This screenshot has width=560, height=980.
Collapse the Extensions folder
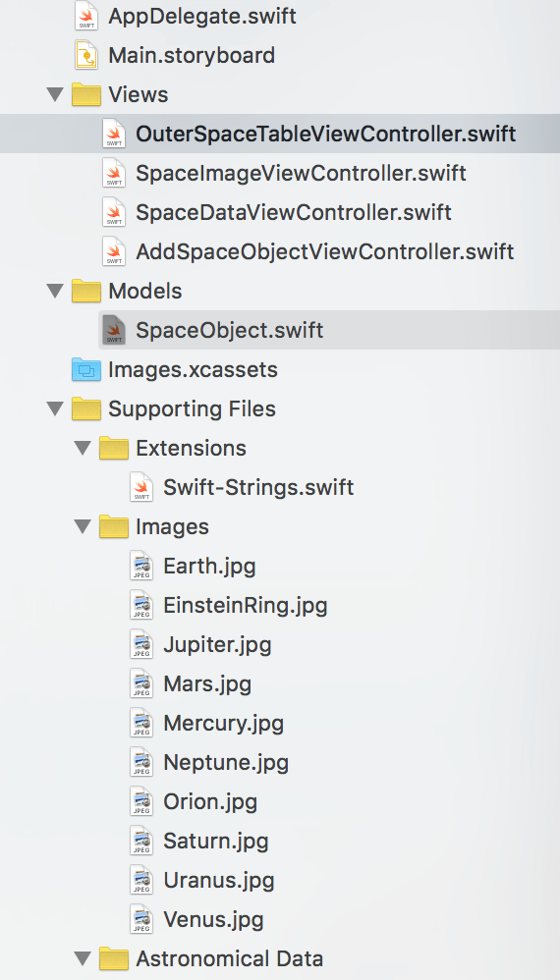pos(83,449)
